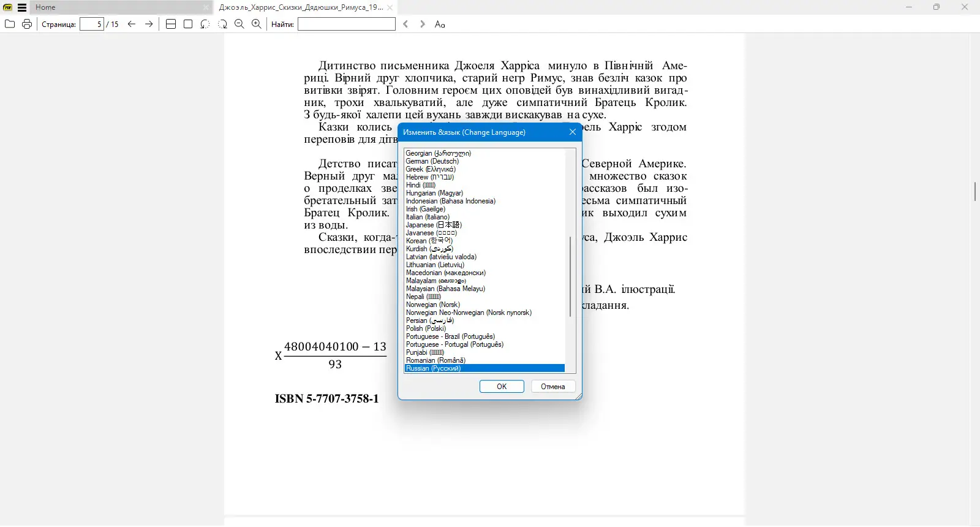The width and height of the screenshot is (980, 527).
Task: Rotate the document left
Action: [x=205, y=24]
